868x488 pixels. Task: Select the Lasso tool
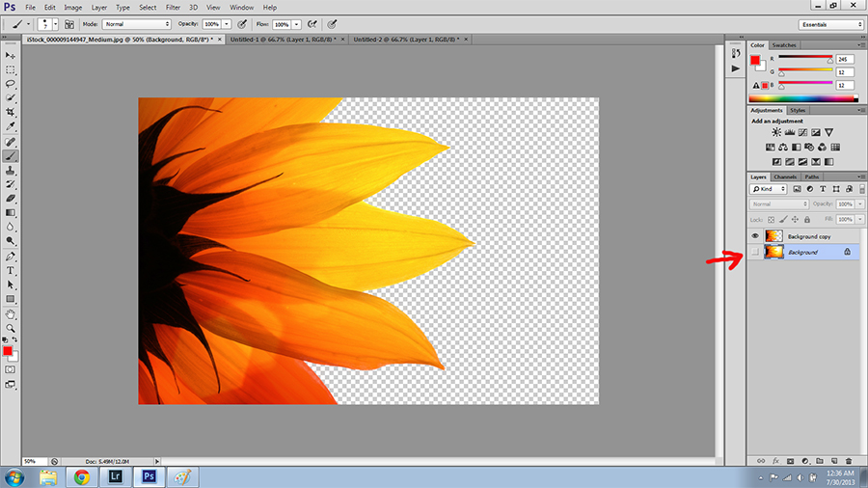11,84
